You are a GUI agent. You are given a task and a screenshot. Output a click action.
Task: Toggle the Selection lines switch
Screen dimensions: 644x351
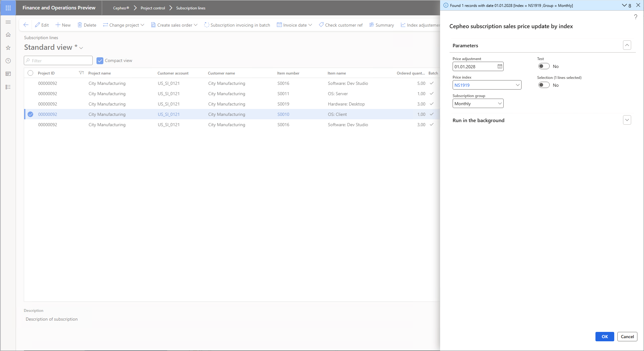tap(544, 85)
